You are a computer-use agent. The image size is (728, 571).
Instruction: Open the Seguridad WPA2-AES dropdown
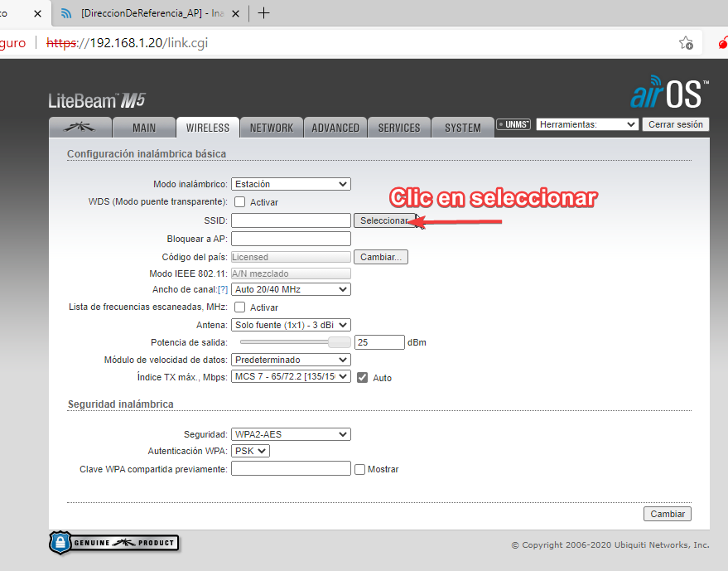tap(291, 434)
